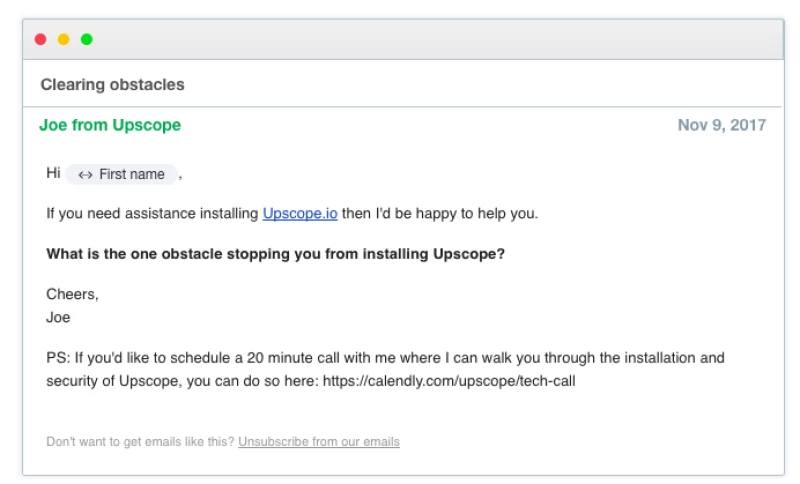Image resolution: width=800 pixels, height=484 pixels.
Task: Click the Unsubscribe from our emails link
Action: (318, 441)
